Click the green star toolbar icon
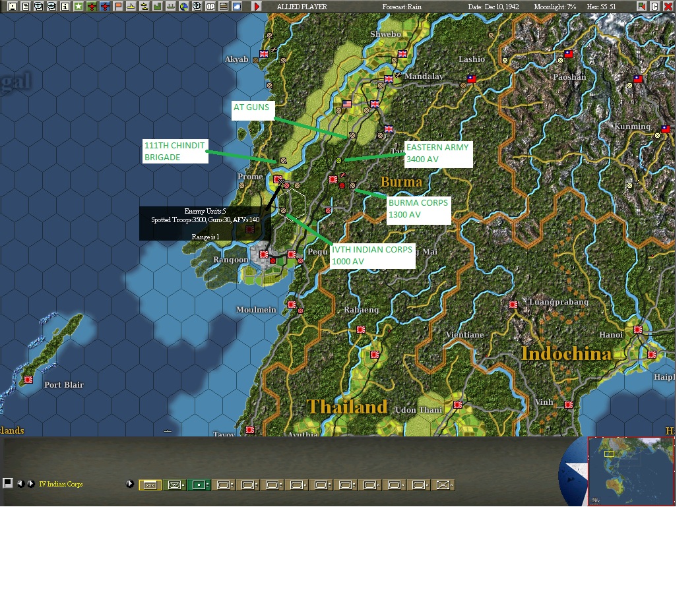 tap(79, 6)
